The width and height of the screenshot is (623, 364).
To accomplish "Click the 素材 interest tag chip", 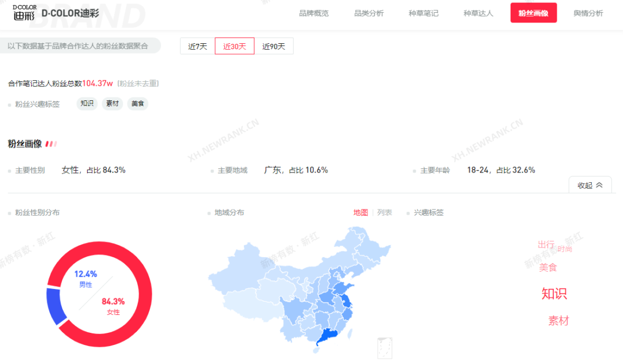I will [112, 104].
